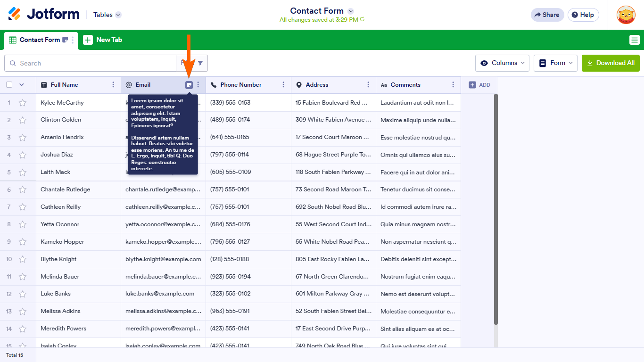644x362 pixels.
Task: Star row 7 Cathleen Reilly
Action: pyautogui.click(x=22, y=207)
